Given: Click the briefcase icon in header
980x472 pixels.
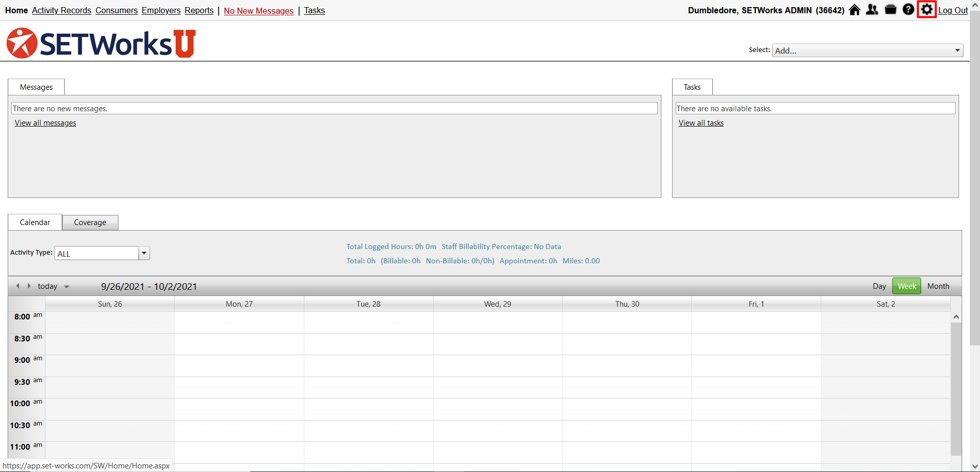Looking at the screenshot, I should point(891,10).
